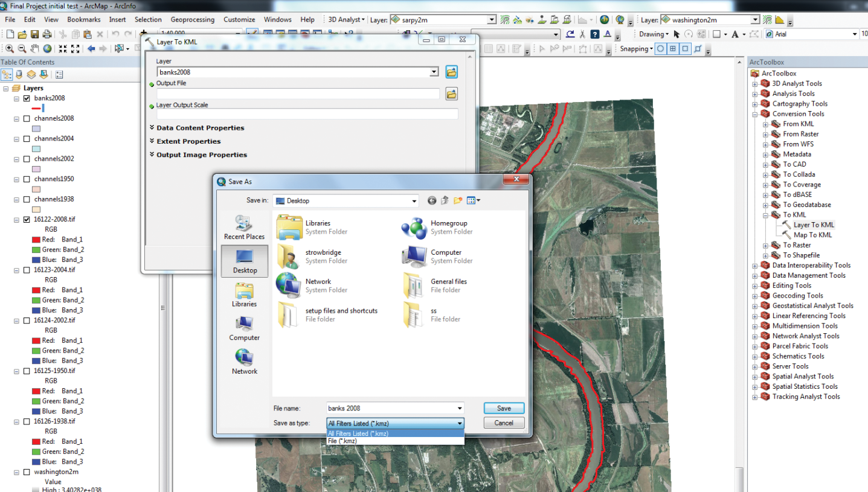Open the Recent Places shortcut in Save As

point(244,228)
